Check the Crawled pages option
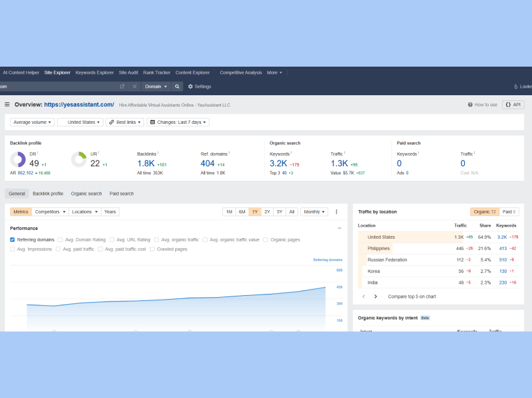 (153, 249)
